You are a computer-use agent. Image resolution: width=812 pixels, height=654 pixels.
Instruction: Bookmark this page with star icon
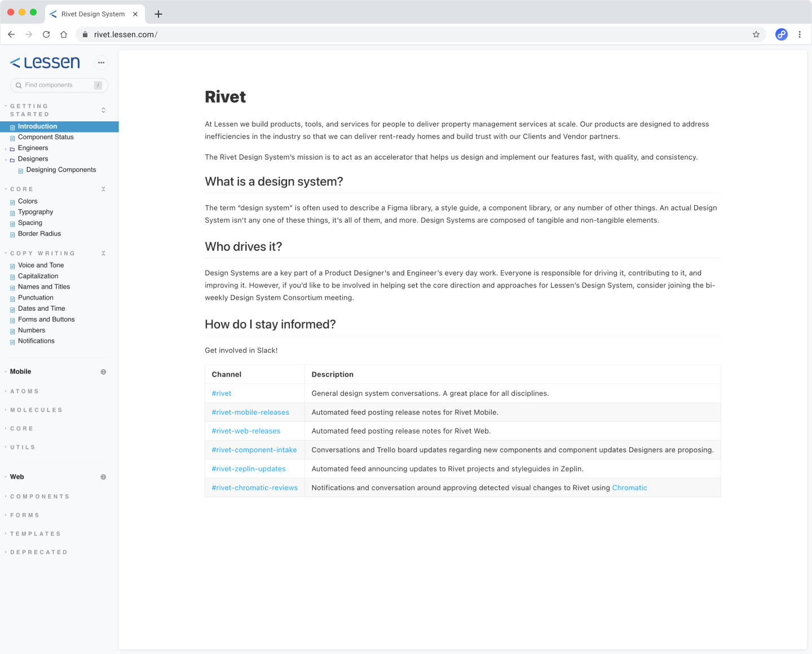tap(756, 34)
